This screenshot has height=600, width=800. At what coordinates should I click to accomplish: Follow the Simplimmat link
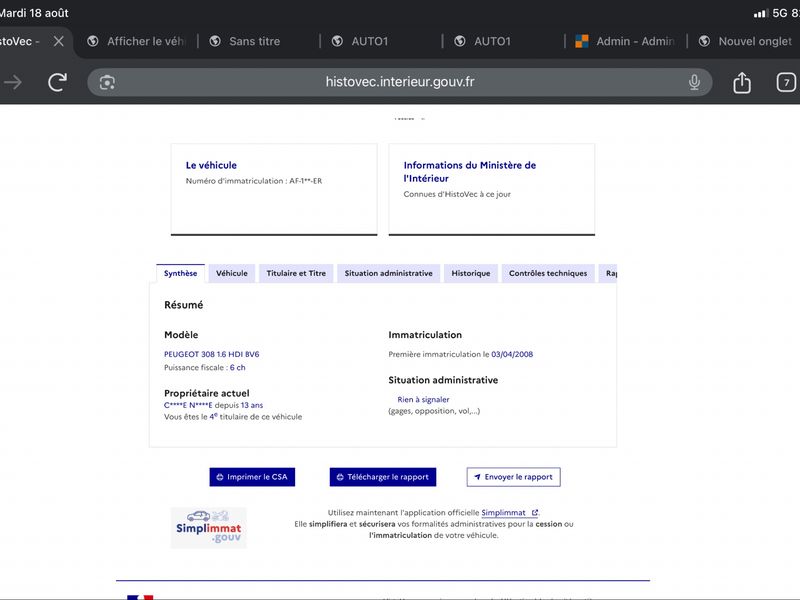509,513
